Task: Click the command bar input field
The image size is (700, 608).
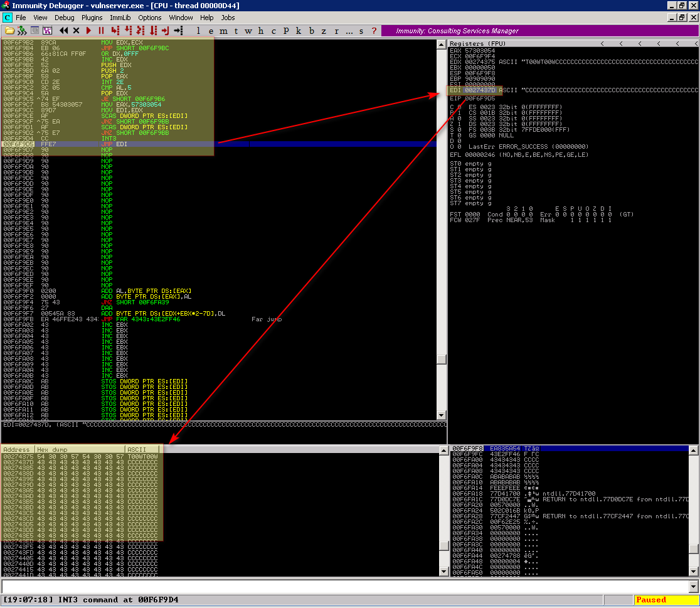Action: (345, 586)
